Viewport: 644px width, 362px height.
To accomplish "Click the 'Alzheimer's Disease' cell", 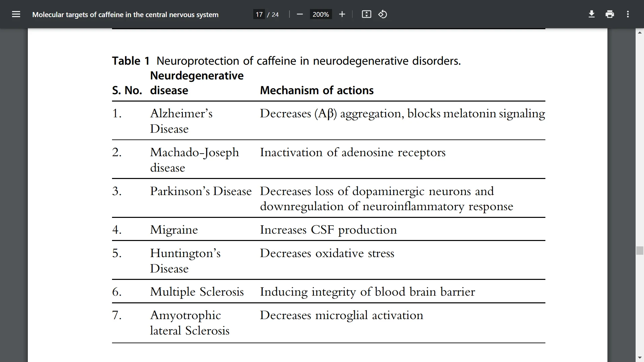I will tap(181, 121).
